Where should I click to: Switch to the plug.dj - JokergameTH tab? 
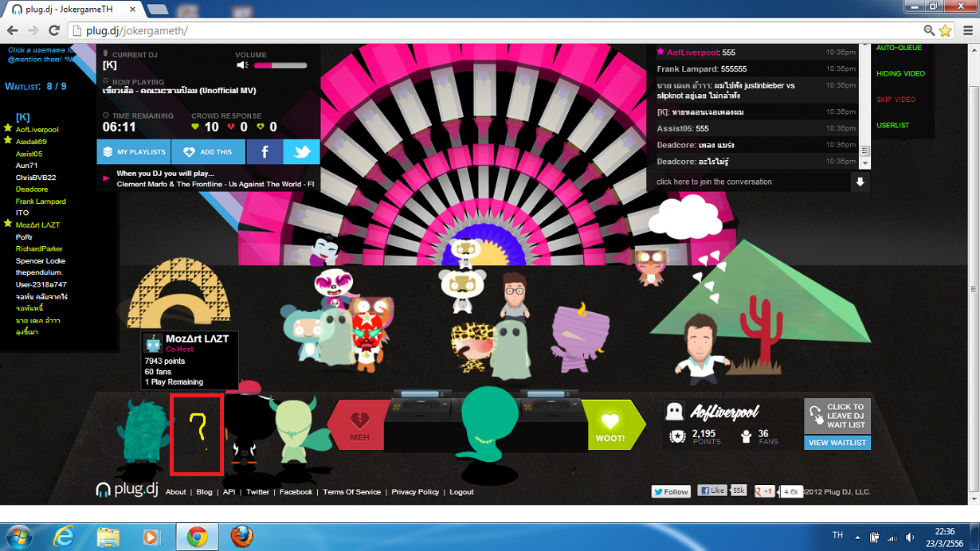point(73,9)
